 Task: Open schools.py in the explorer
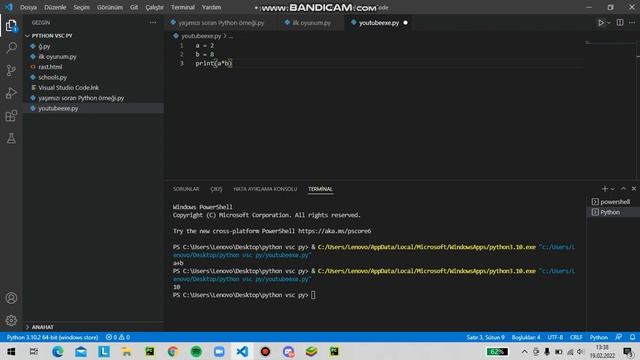point(52,77)
